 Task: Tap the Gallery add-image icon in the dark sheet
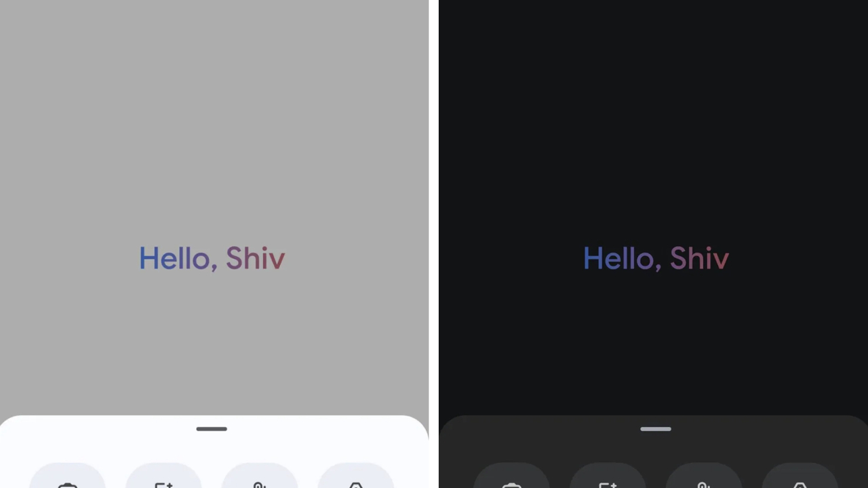pyautogui.click(x=608, y=484)
